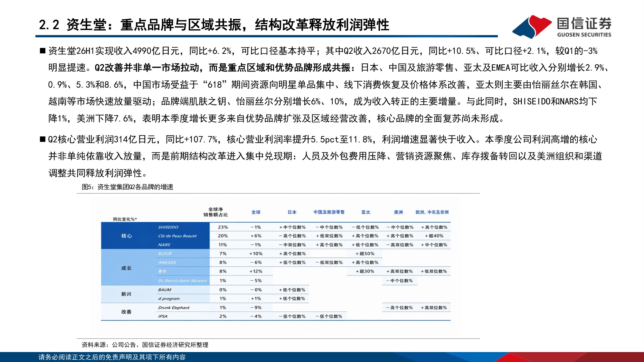Click the '美洲' column header

click(x=398, y=212)
